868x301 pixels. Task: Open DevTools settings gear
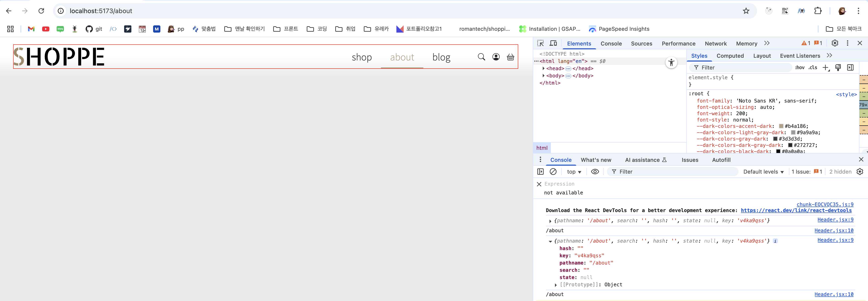835,43
